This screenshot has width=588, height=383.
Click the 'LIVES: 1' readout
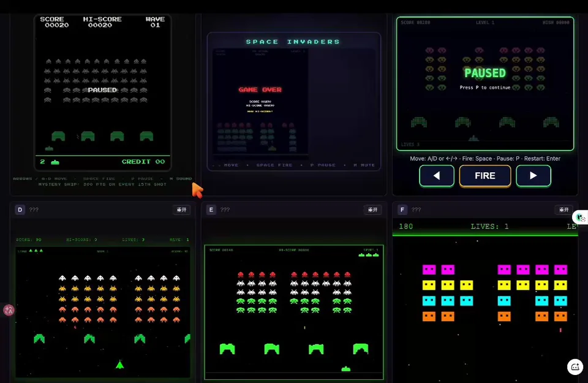pos(490,227)
